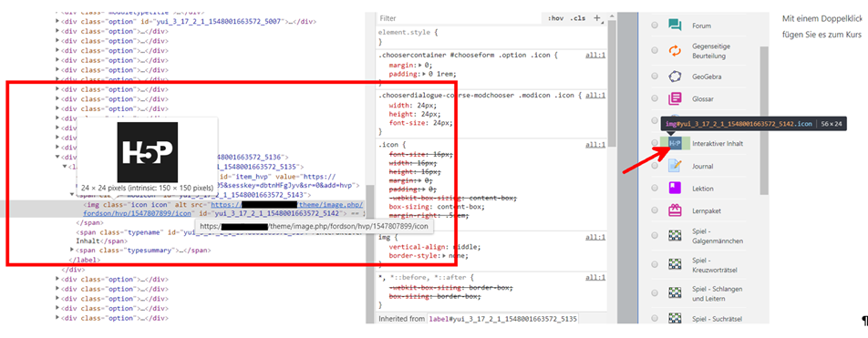Screen dimensions: 868x338
Task: Open all:1 source for .chooserdialogue modicon rule
Action: pyautogui.click(x=595, y=95)
